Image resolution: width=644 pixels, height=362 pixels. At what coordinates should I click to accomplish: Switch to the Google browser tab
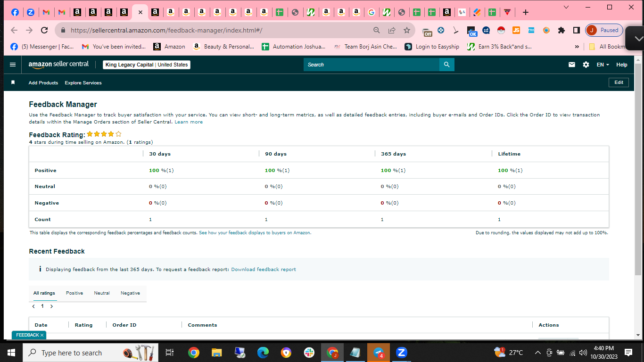[x=372, y=12]
